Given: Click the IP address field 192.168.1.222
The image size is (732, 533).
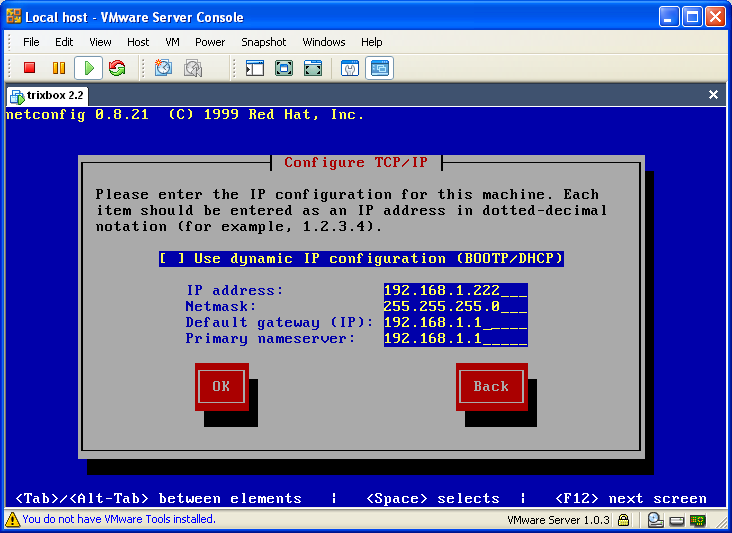Looking at the screenshot, I should pyautogui.click(x=455, y=290).
